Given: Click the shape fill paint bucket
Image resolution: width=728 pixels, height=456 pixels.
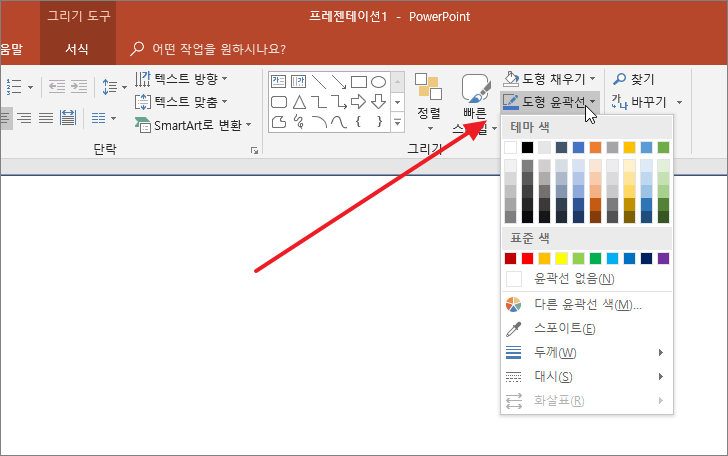Looking at the screenshot, I should (511, 78).
